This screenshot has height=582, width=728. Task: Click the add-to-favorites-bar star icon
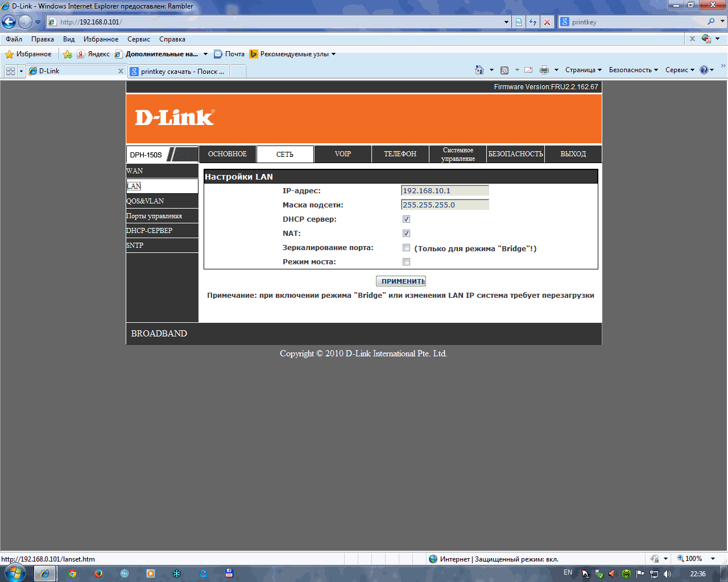click(68, 54)
